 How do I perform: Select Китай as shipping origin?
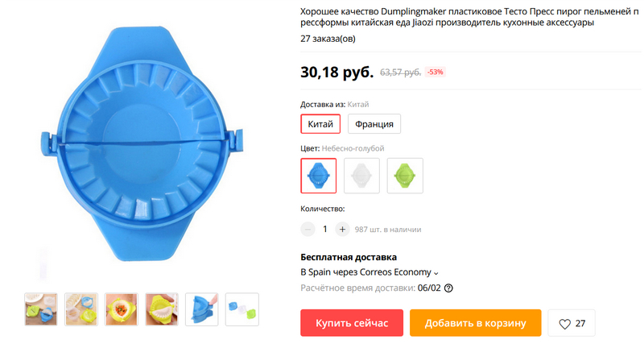point(320,124)
